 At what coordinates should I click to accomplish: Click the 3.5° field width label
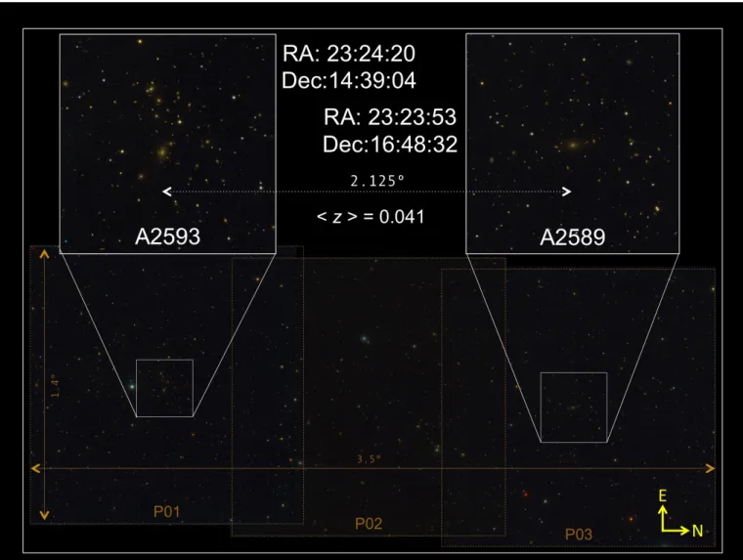(369, 459)
